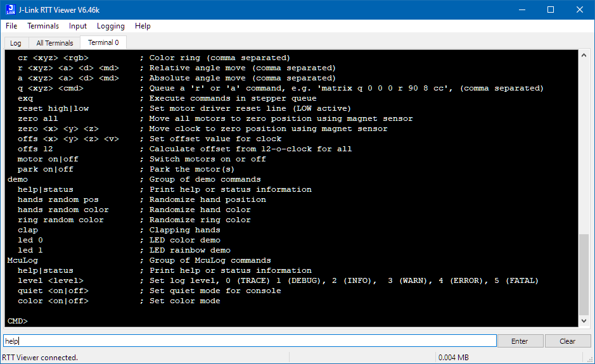
Task: Open the Help menu
Action: click(143, 26)
